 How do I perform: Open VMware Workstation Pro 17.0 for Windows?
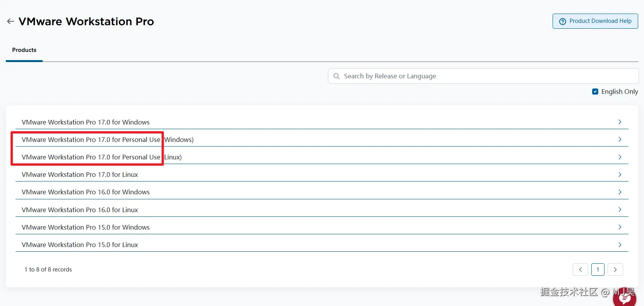click(86, 122)
